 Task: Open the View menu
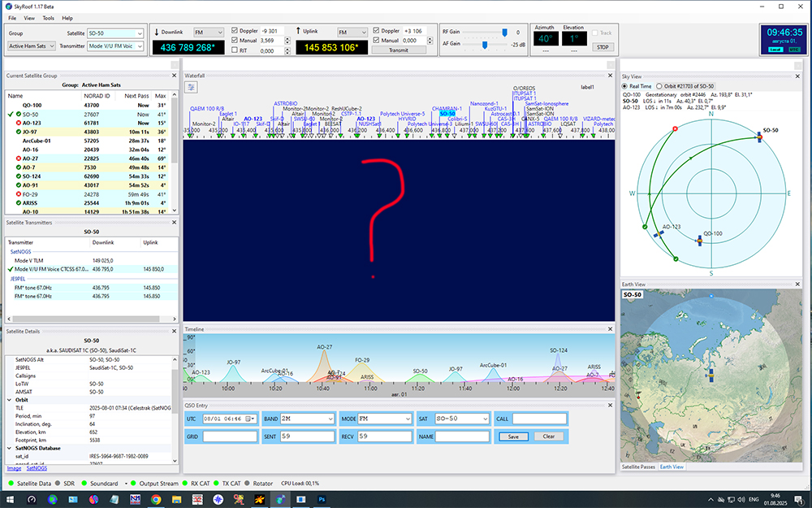[x=29, y=18]
